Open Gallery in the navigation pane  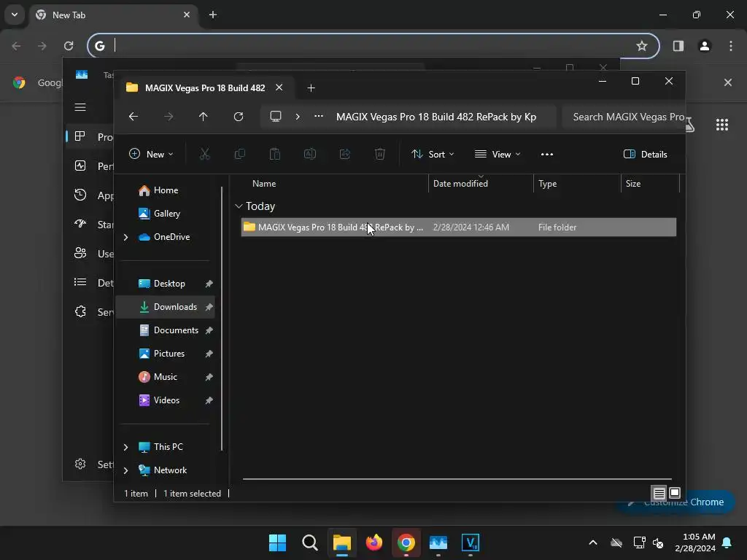click(x=165, y=214)
